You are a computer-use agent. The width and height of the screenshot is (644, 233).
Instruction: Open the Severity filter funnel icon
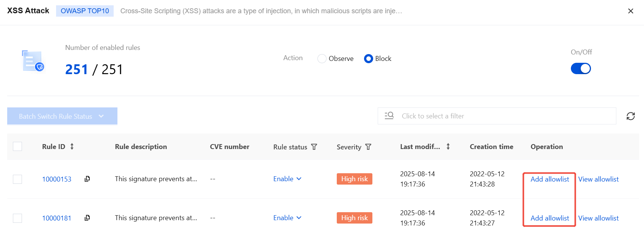(368, 147)
